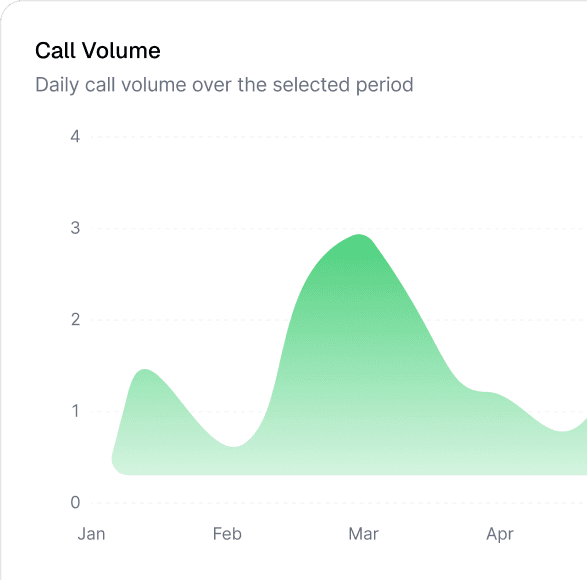Click the February dip in the green area

pos(234,446)
